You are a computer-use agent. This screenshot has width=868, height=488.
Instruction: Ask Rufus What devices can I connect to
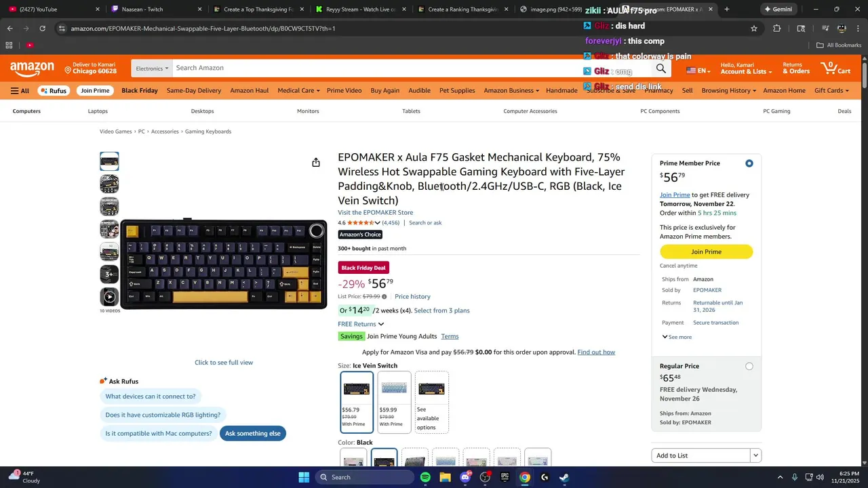(151, 396)
